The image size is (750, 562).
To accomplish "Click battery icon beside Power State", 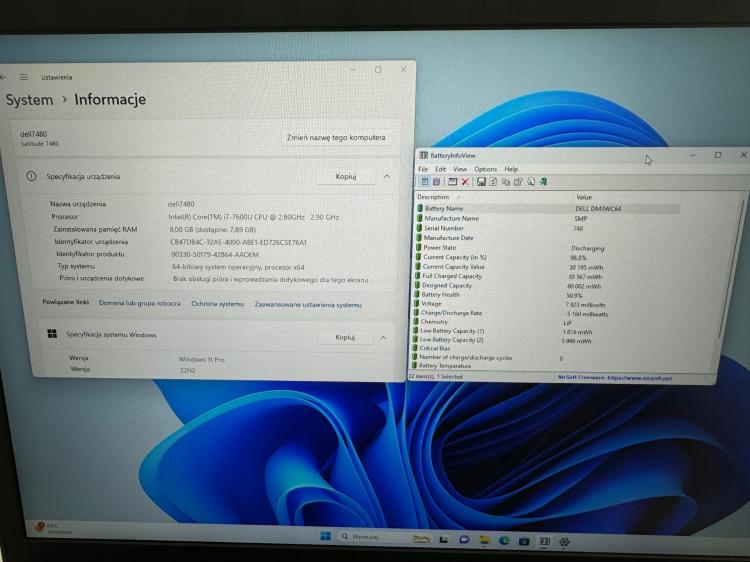I will (419, 247).
